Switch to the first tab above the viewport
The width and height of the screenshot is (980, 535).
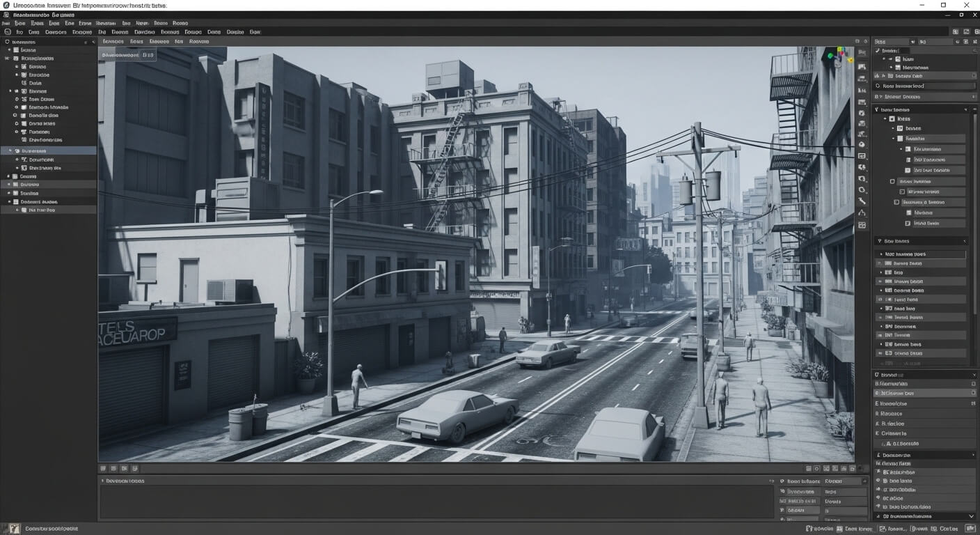pos(113,42)
